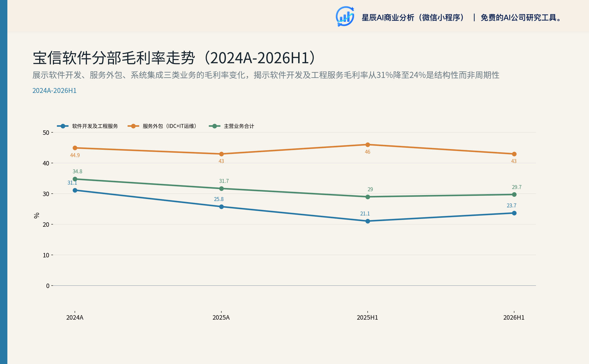Toggle the 服务外包(IDC+IT运维) legend entry
The height and width of the screenshot is (364, 589).
click(x=162, y=126)
